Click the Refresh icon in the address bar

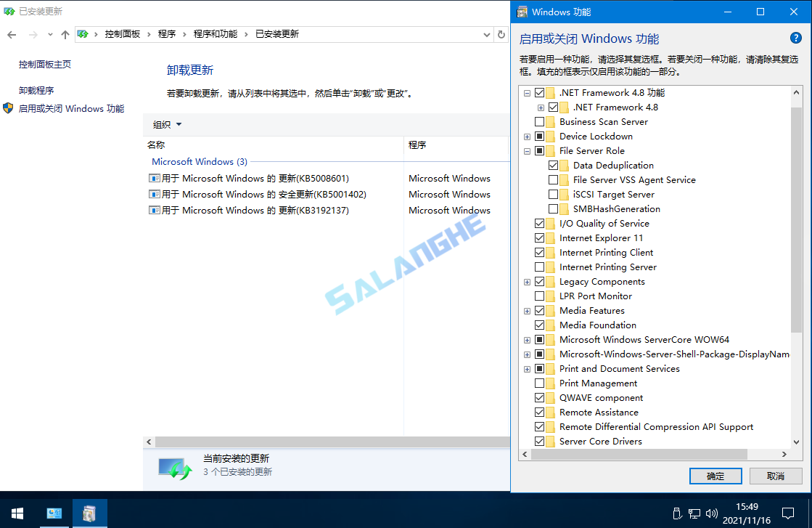coord(501,33)
